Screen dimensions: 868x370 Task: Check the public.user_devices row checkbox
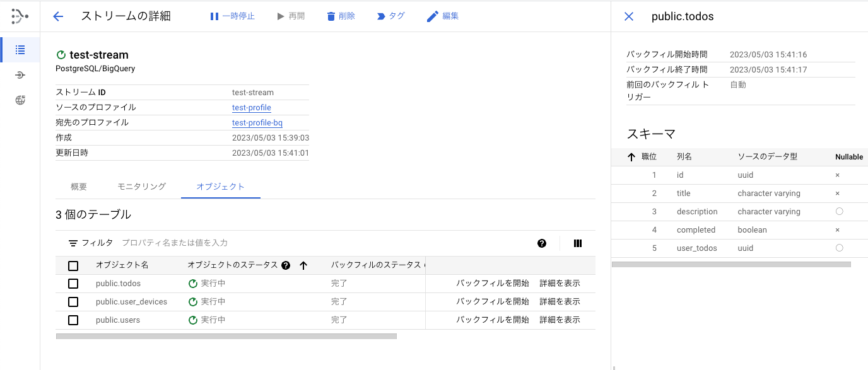(73, 302)
